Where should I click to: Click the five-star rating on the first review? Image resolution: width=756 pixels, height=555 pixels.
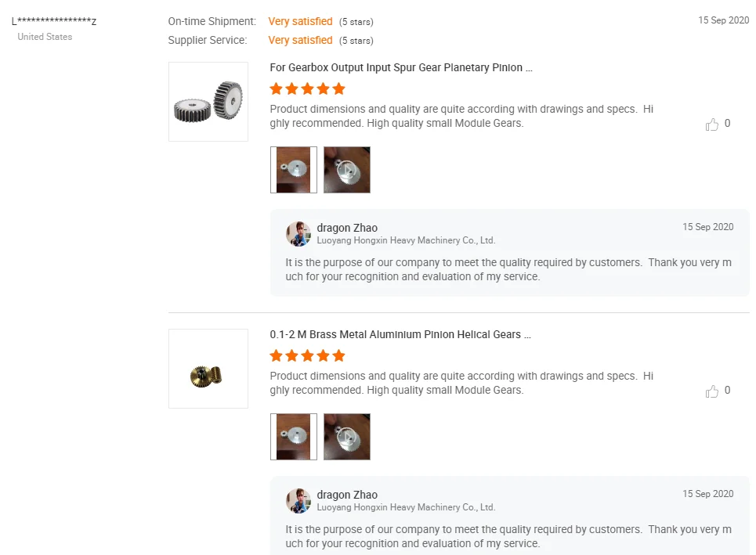point(307,89)
